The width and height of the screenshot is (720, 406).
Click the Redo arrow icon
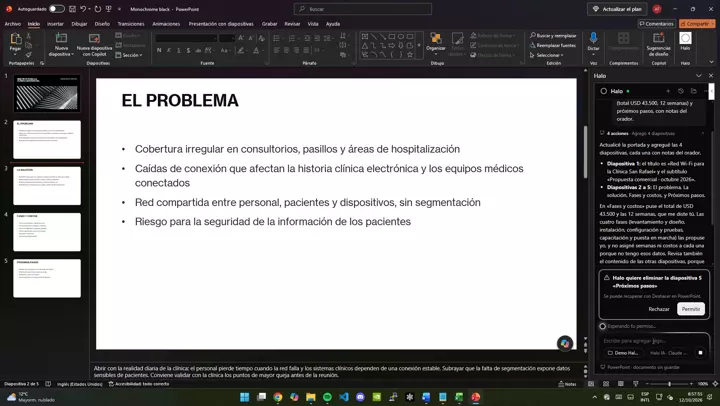point(98,9)
